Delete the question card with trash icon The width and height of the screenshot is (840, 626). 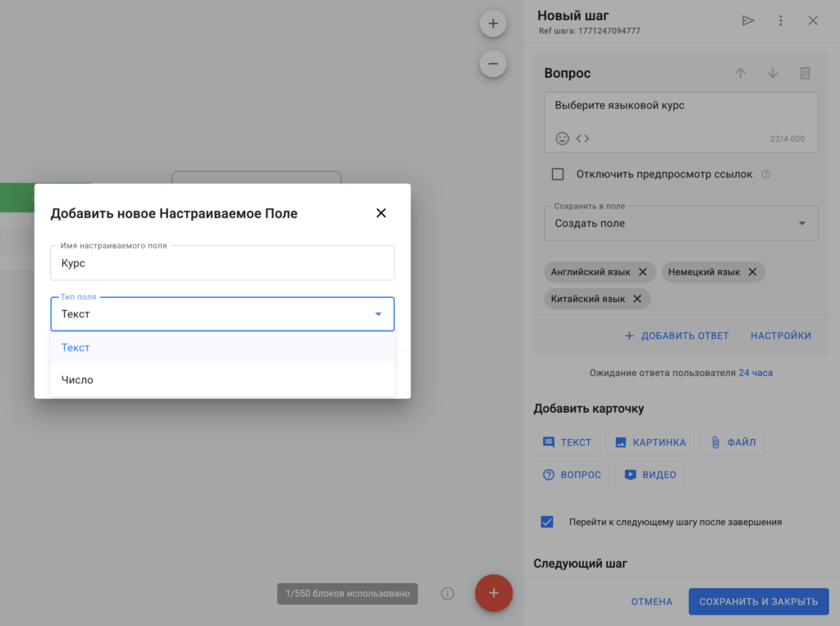pos(805,73)
